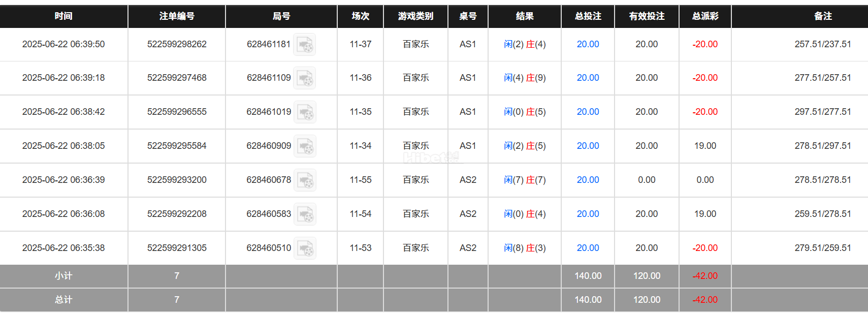Click total bet 20.00 for order 522599297468
This screenshot has width=868, height=315.
point(588,78)
